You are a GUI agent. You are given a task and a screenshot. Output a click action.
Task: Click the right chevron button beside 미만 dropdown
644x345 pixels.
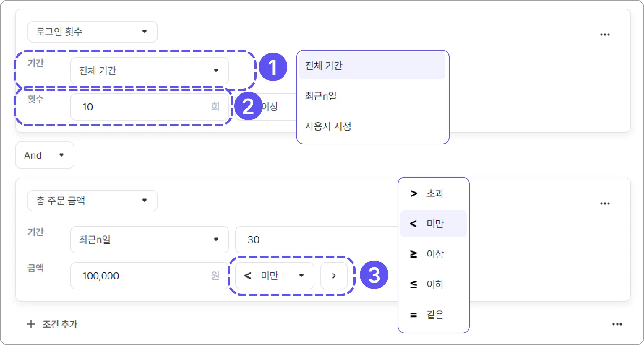[334, 276]
